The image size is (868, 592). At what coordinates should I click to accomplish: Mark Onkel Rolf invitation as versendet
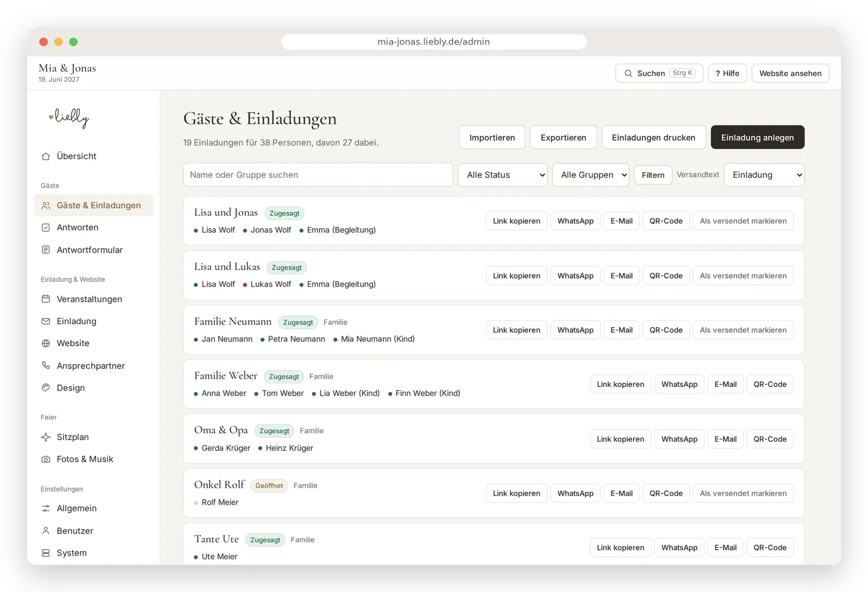pos(743,493)
